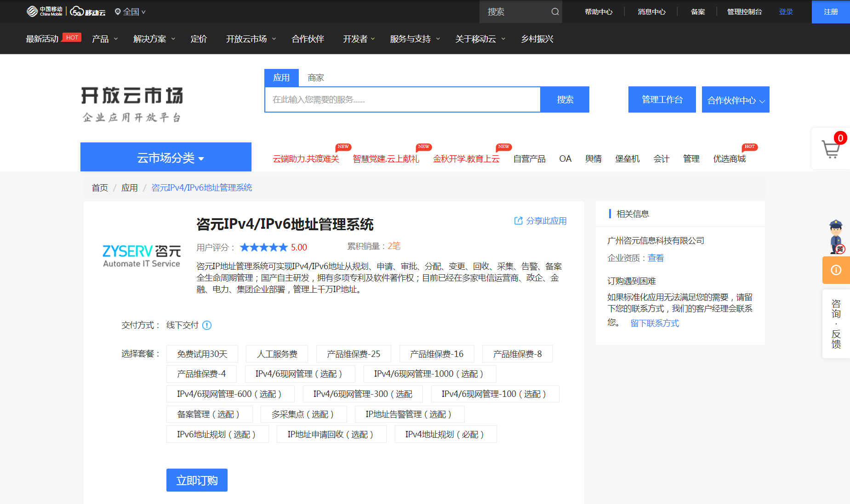Open the 优选商城 link
The height and width of the screenshot is (504, 850).
[x=729, y=159]
